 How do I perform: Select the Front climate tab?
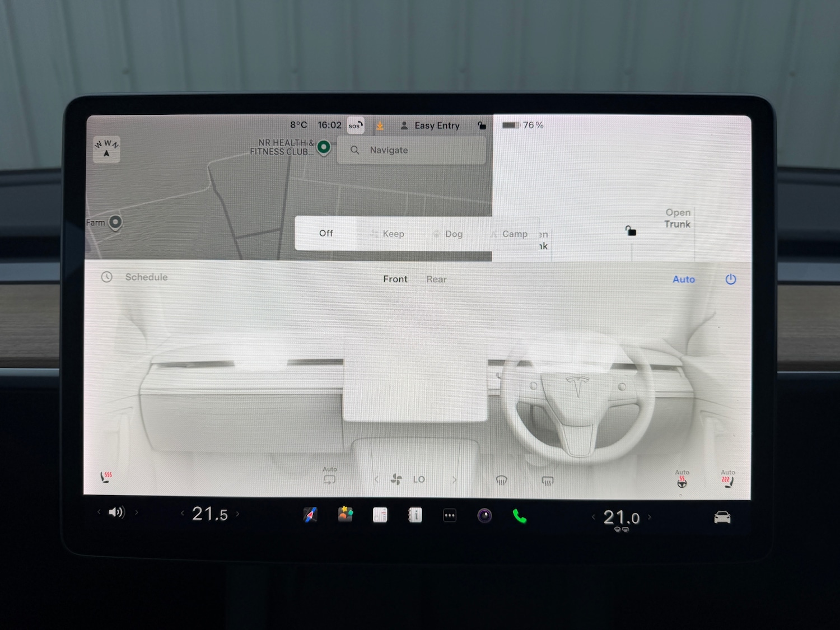point(395,279)
